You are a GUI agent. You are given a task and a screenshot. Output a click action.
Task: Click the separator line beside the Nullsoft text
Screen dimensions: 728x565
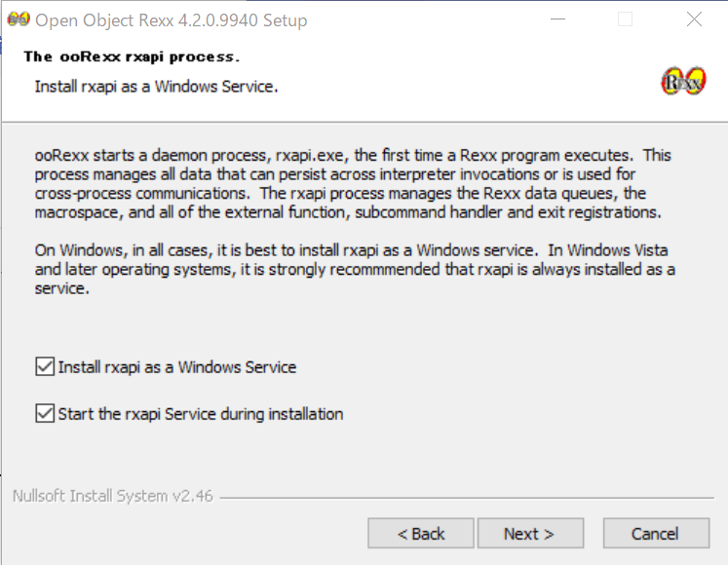tap(468, 497)
